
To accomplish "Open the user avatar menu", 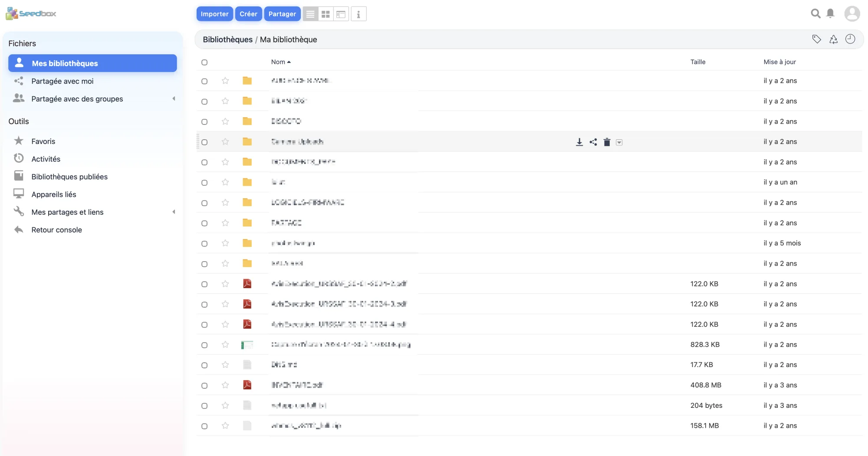I will pos(852,13).
